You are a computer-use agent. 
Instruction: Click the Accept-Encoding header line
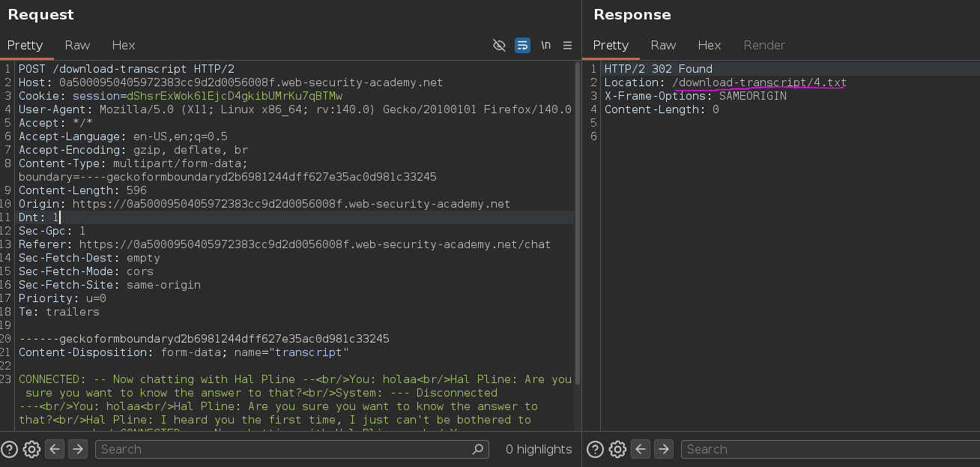[x=133, y=150]
